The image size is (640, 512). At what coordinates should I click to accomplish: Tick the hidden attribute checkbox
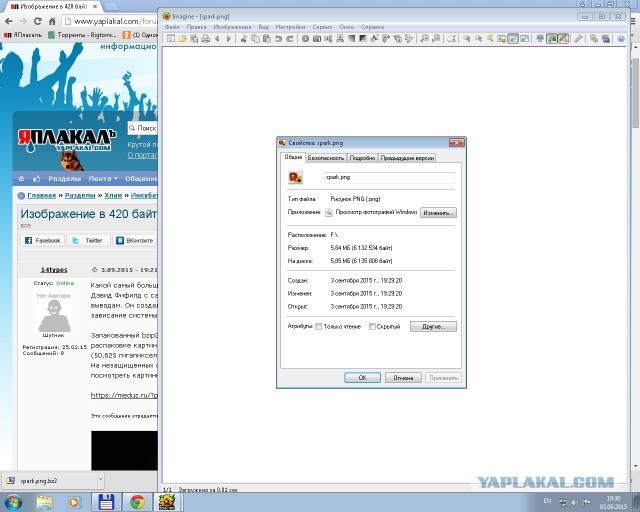pos(372,326)
